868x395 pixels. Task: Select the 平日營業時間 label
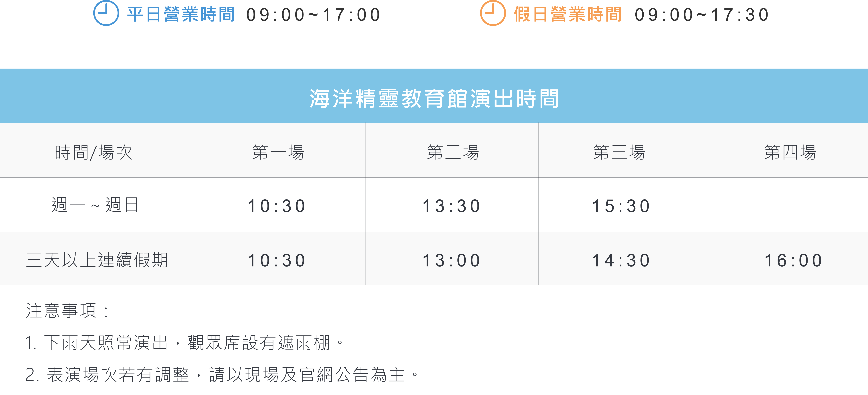click(x=181, y=14)
